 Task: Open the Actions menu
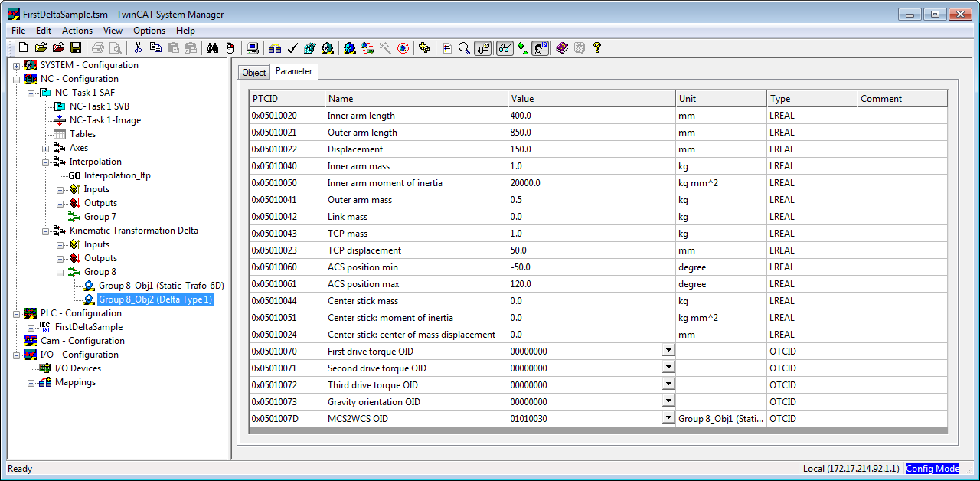coord(77,31)
